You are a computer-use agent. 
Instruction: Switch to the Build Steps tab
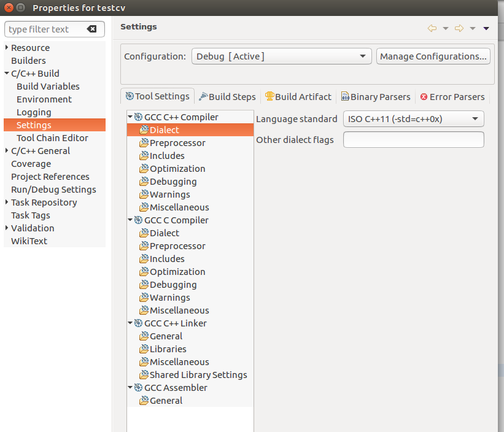tap(228, 96)
